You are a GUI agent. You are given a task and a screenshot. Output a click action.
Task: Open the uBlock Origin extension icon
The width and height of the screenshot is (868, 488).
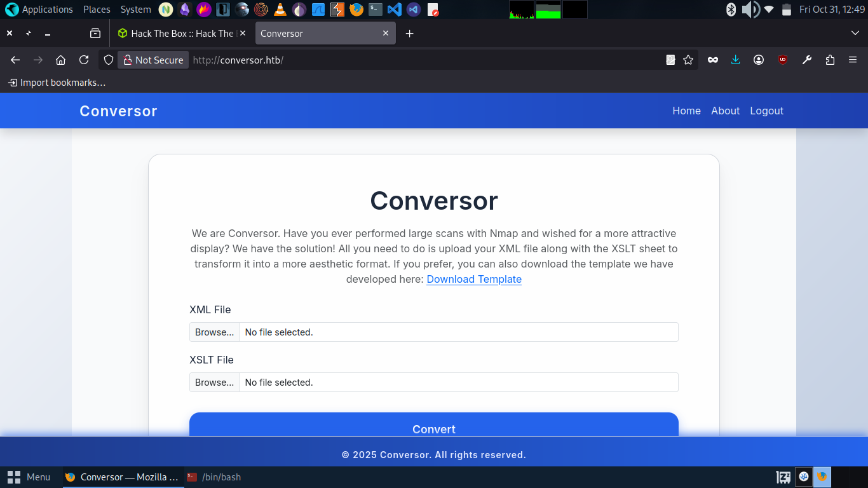pos(783,60)
